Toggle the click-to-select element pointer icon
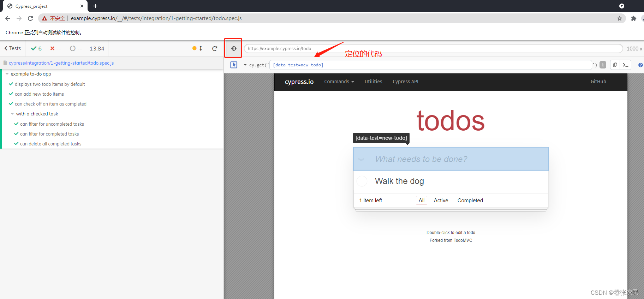 (234, 65)
